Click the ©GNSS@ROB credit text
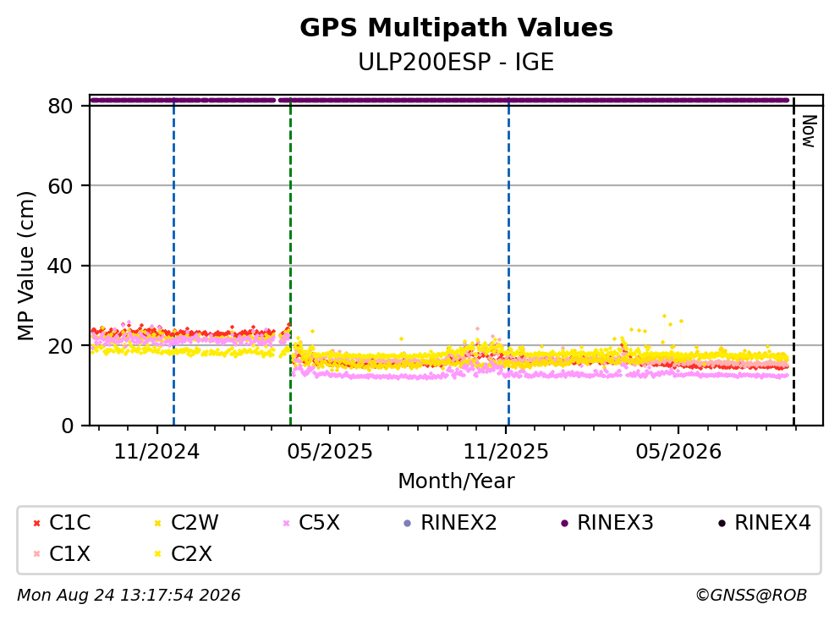This screenshot has height=621, width=840. pos(751,595)
